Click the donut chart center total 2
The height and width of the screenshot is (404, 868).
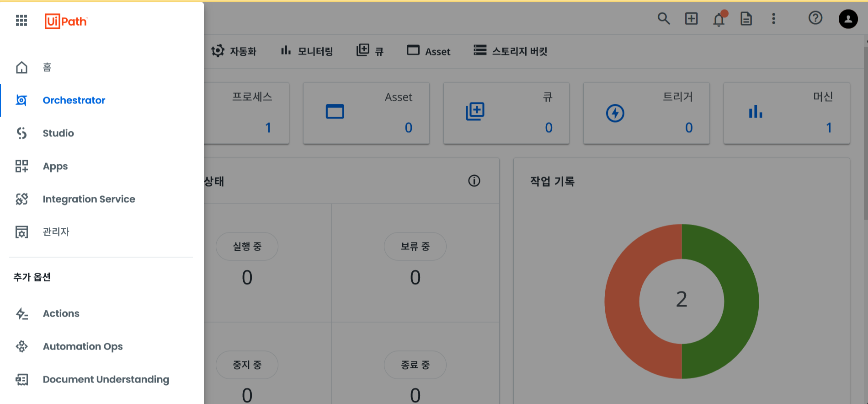tap(682, 299)
